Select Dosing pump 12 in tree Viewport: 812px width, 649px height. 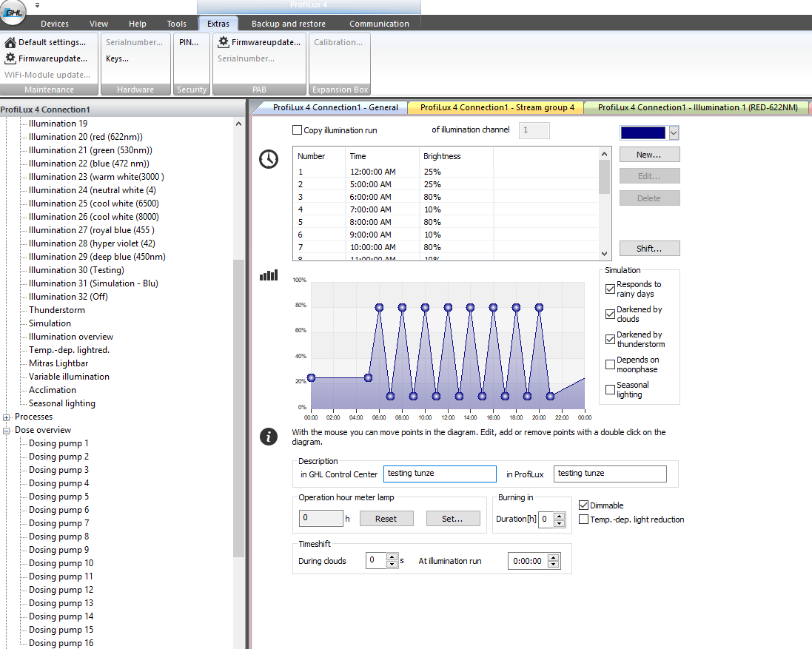61,590
